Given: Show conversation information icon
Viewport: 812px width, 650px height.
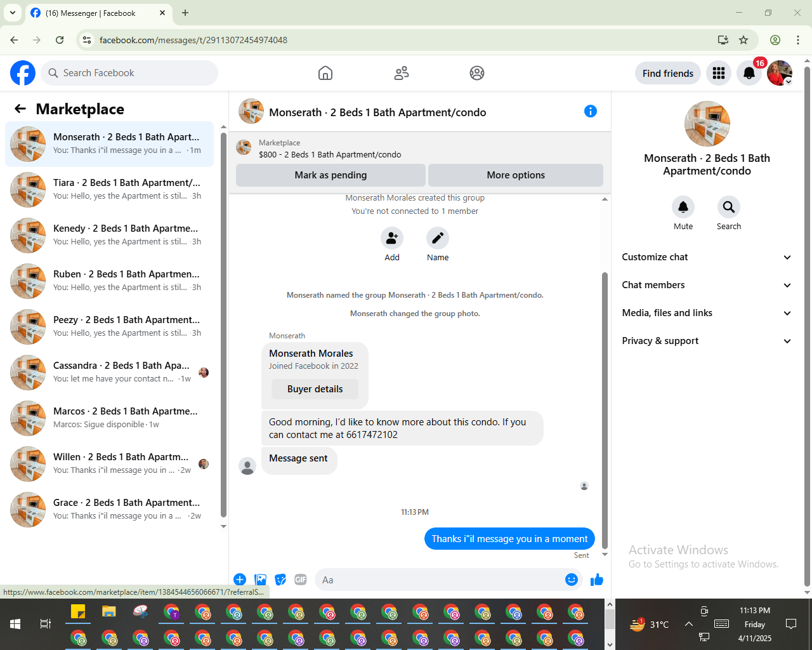Looking at the screenshot, I should [x=591, y=112].
